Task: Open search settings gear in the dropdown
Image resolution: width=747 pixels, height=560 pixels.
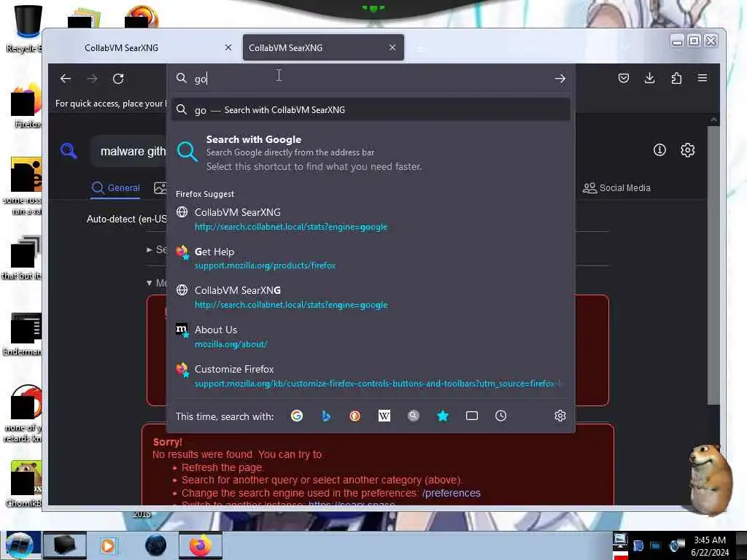Action: coord(560,416)
